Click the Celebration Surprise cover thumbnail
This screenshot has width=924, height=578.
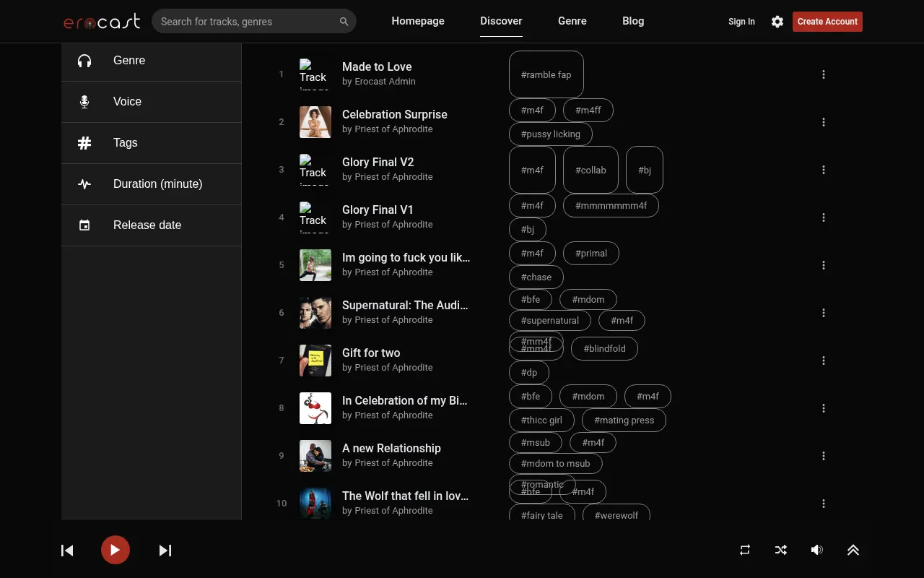[315, 122]
